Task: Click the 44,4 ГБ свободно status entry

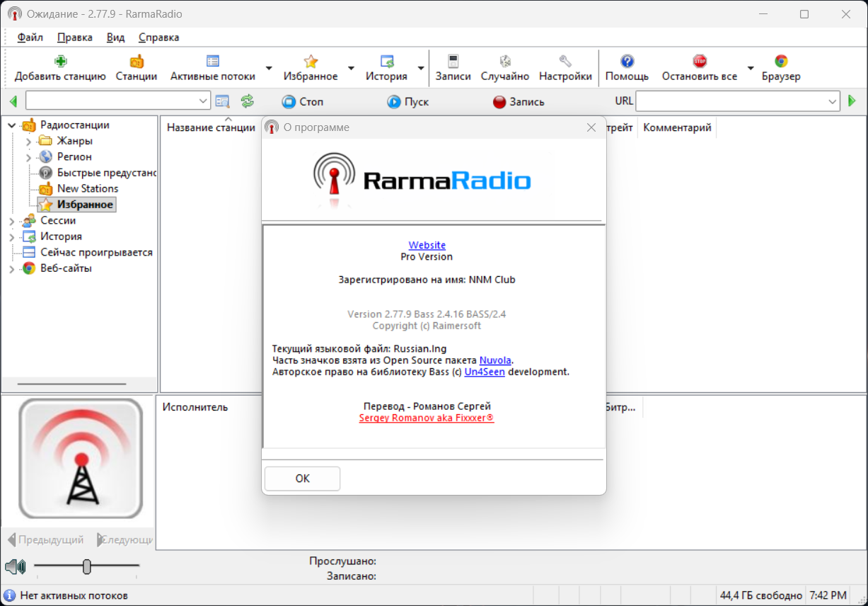Action: (x=761, y=595)
